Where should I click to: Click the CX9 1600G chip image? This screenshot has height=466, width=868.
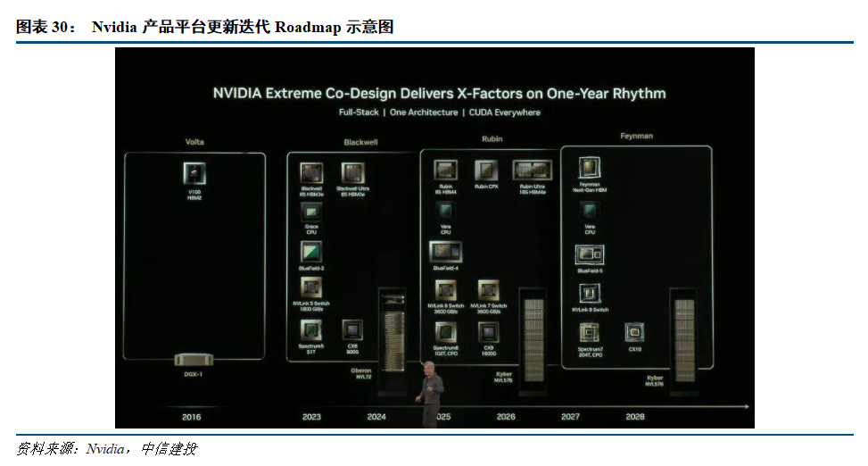pyautogui.click(x=488, y=332)
